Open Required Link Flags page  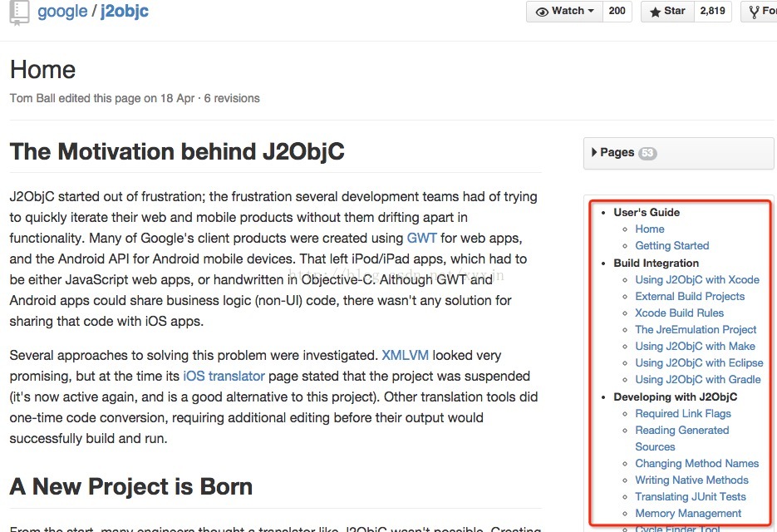(683, 413)
